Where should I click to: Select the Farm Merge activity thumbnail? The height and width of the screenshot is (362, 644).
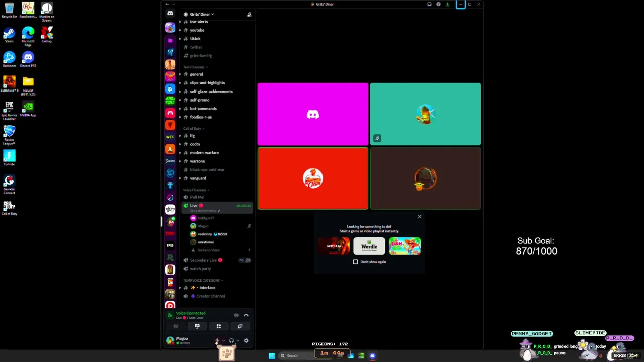405,246
